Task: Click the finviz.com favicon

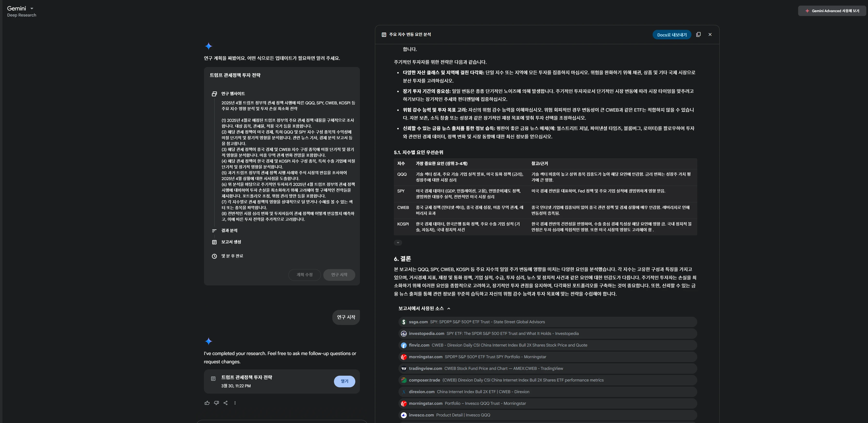Action: (x=404, y=346)
